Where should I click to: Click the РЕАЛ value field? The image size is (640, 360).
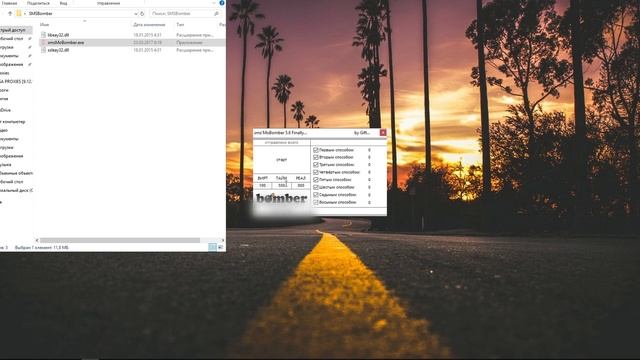tap(301, 185)
